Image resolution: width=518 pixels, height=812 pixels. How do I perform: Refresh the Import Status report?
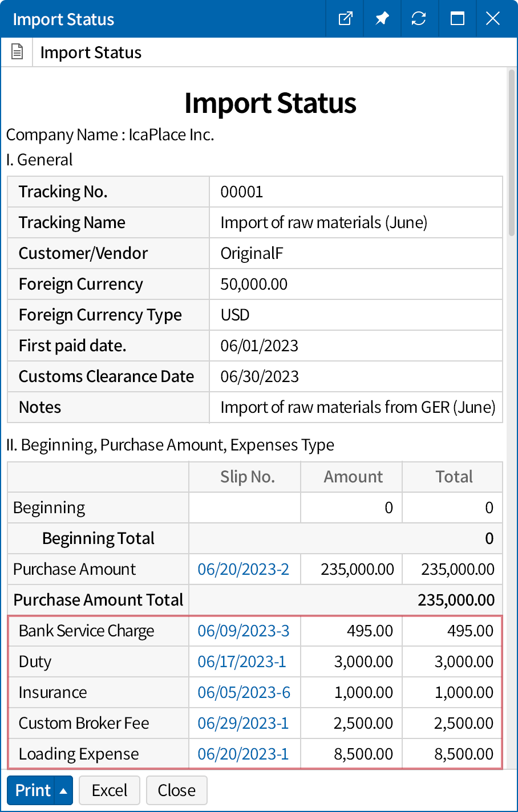[x=420, y=19]
